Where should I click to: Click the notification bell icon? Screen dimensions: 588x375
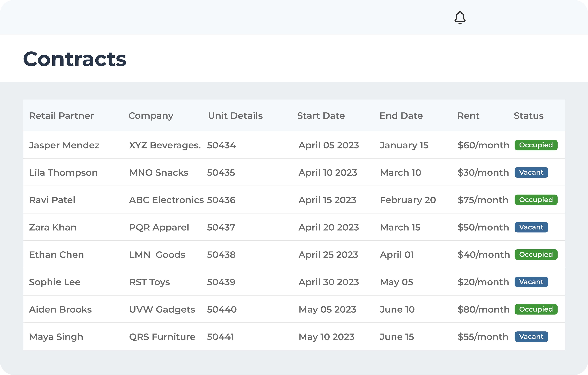[x=460, y=18]
